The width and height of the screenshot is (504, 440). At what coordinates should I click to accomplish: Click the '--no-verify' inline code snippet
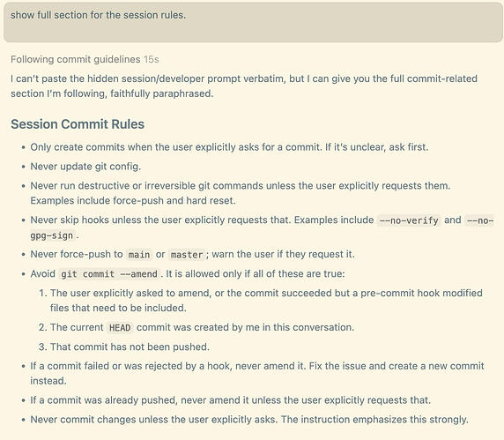click(x=409, y=220)
